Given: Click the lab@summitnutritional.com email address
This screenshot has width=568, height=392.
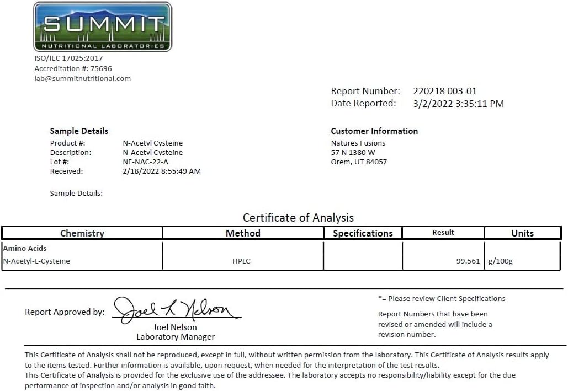Looking at the screenshot, I should pos(83,78).
